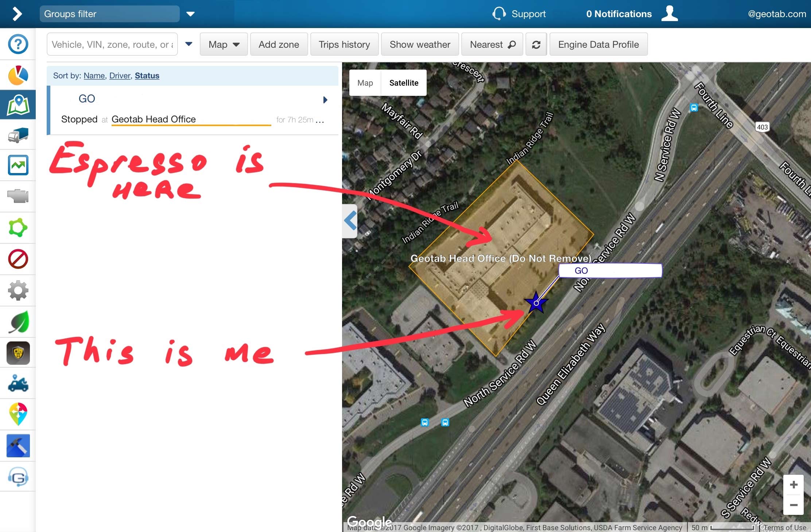Screen dimensions: 811x532
Task: Open the vehicles truck icon in sidebar
Action: click(x=18, y=135)
